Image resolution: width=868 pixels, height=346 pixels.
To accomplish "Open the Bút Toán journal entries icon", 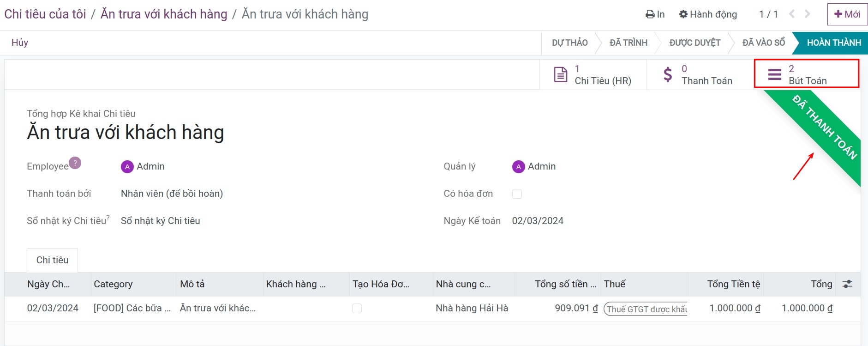I will click(x=774, y=74).
